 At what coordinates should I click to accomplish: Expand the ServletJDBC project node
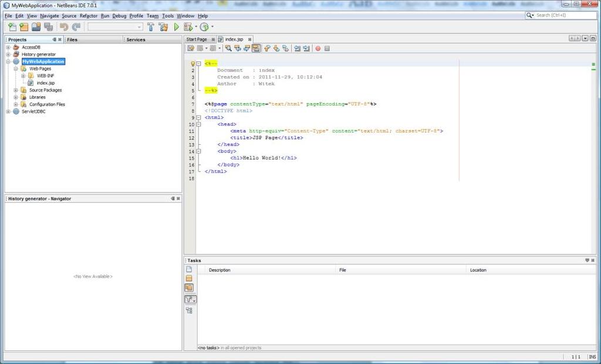click(8, 111)
